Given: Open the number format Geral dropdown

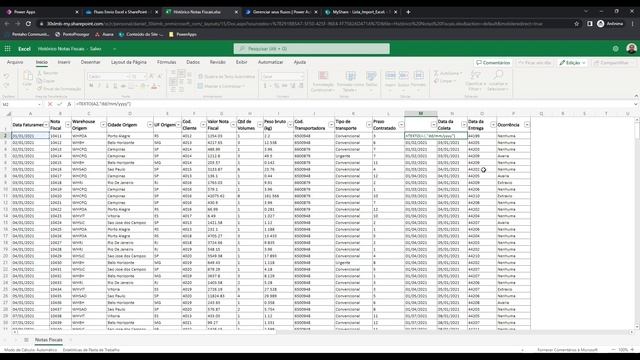Looking at the screenshot, I should 282,76.
